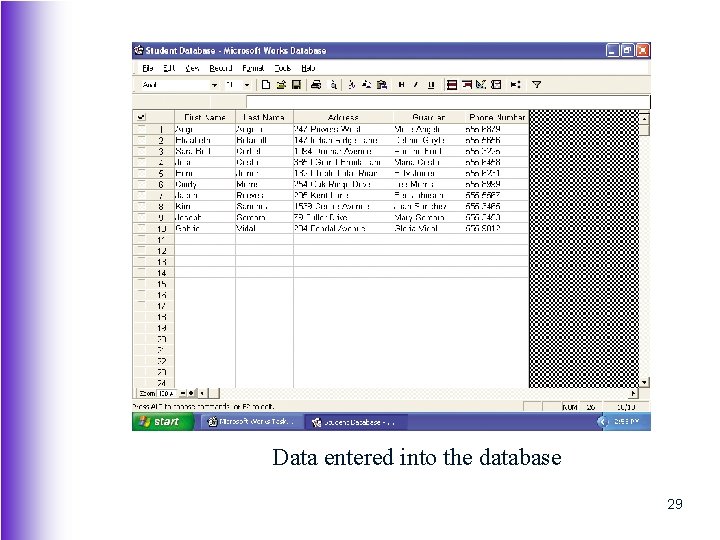This screenshot has height=540, width=720.
Task: Click the Open file toolbar icon
Action: point(281,84)
